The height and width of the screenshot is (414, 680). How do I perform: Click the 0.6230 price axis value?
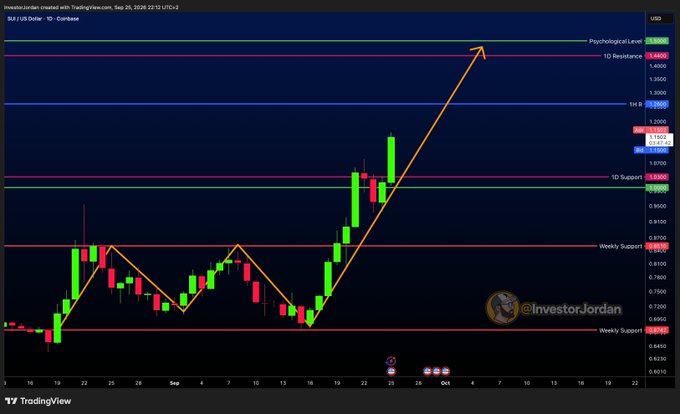[657, 359]
